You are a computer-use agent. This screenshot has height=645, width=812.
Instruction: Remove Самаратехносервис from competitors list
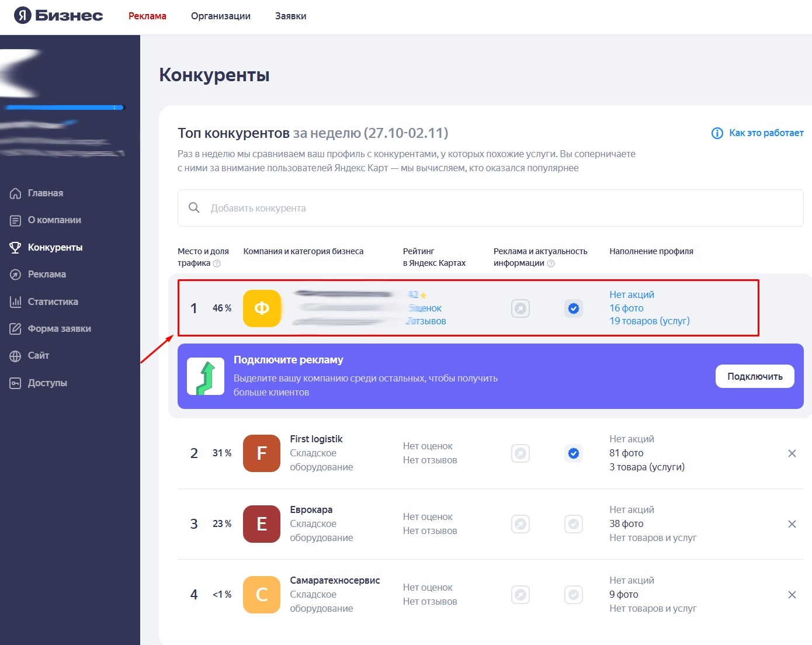pyautogui.click(x=792, y=595)
